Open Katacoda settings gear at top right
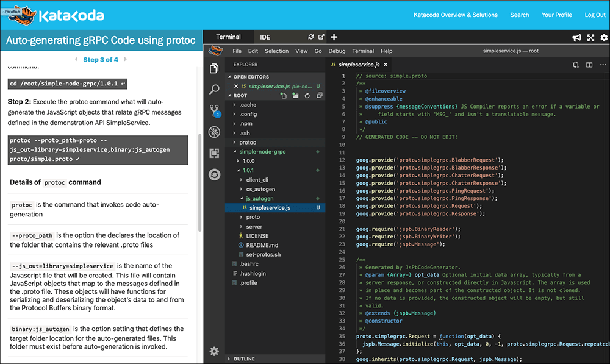The height and width of the screenshot is (364, 610). coord(604,37)
